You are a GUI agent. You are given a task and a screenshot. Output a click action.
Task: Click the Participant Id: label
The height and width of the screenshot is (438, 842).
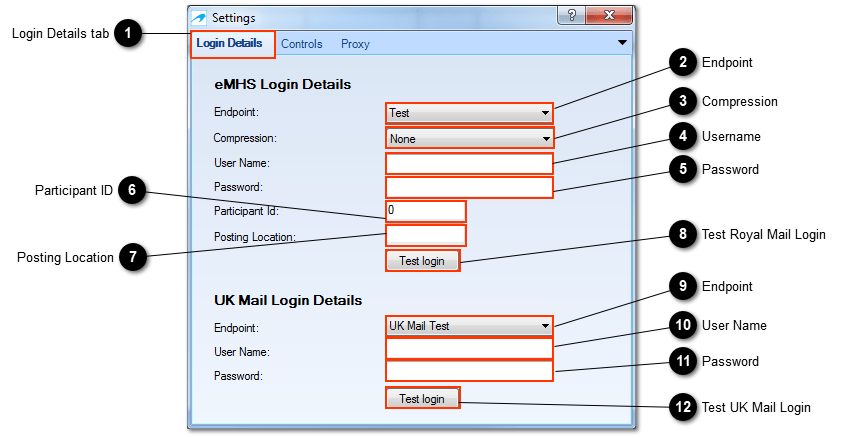click(x=246, y=211)
